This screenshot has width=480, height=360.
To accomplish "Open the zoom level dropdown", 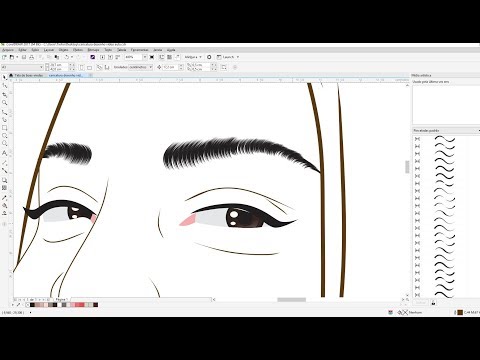I will [145, 57].
